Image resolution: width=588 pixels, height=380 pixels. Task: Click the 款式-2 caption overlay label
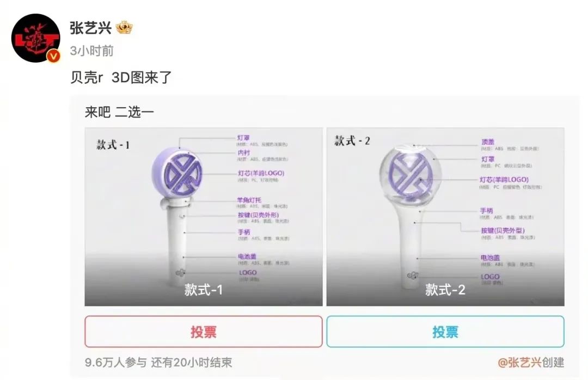tap(445, 290)
